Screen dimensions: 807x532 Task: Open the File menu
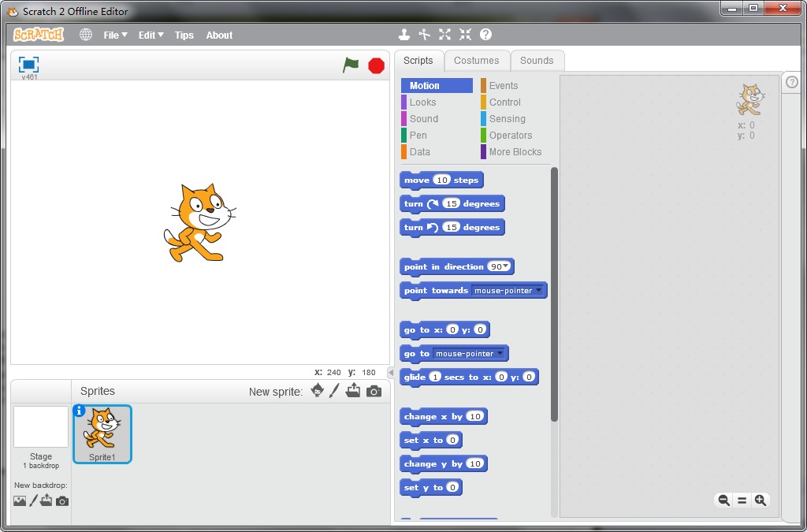click(x=115, y=35)
